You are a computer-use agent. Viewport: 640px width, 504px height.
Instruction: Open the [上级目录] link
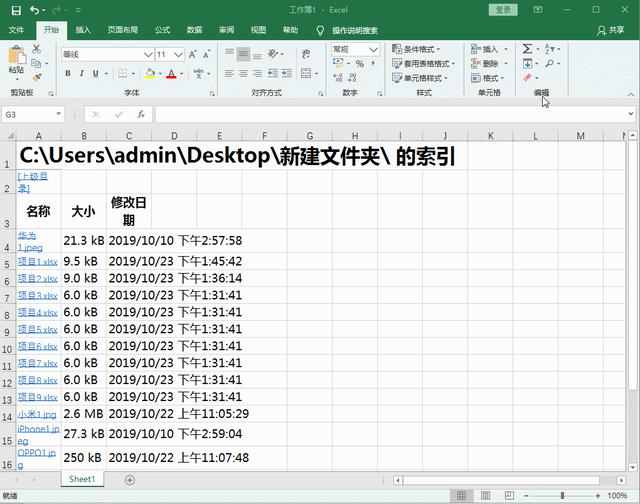33,182
